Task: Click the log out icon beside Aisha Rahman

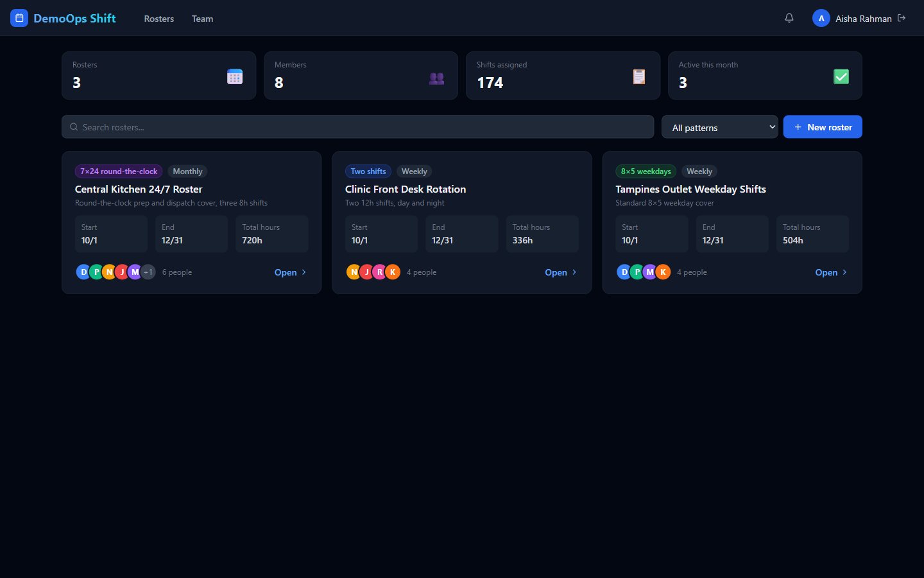Action: point(902,18)
